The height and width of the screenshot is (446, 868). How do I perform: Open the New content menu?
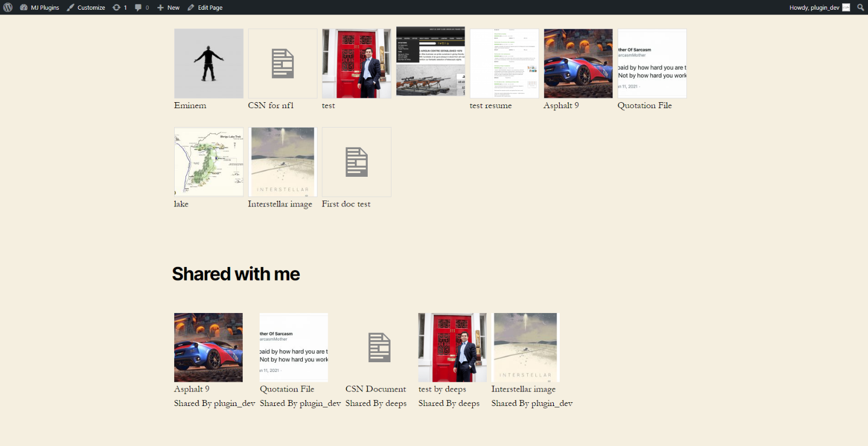point(168,8)
